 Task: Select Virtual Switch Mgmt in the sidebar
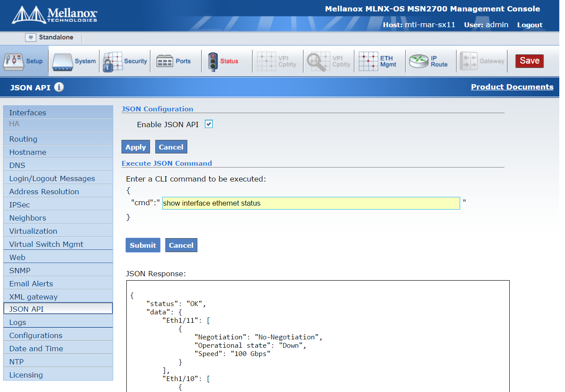click(58, 244)
